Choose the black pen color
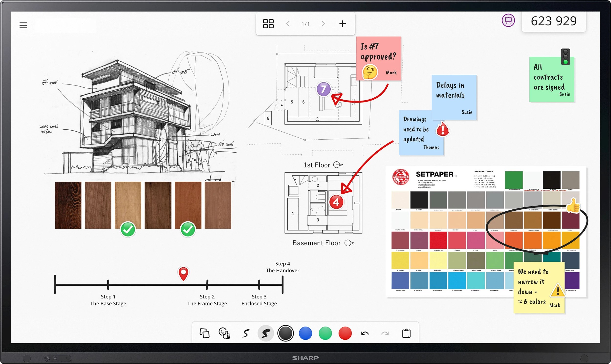Image resolution: width=611 pixels, height=364 pixels. [285, 333]
